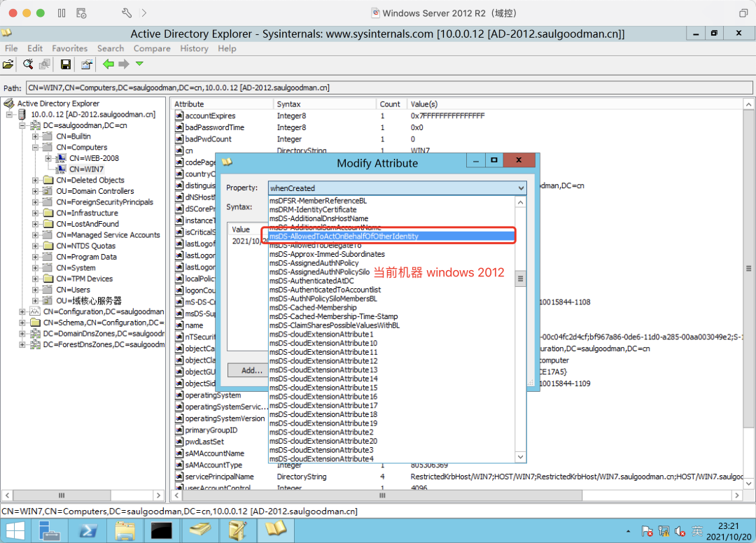Click the servicePrincipalName attribute row
The width and height of the screenshot is (756, 543).
(458, 477)
